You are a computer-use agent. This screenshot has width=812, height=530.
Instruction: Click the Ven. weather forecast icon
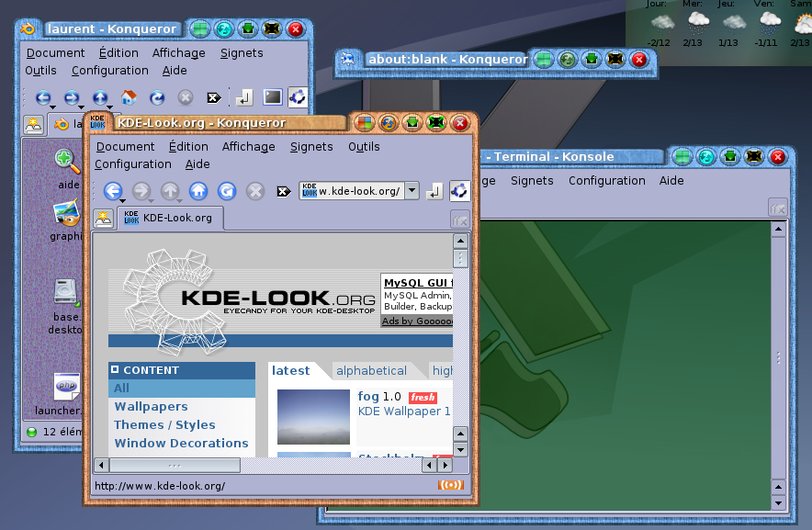click(x=770, y=23)
